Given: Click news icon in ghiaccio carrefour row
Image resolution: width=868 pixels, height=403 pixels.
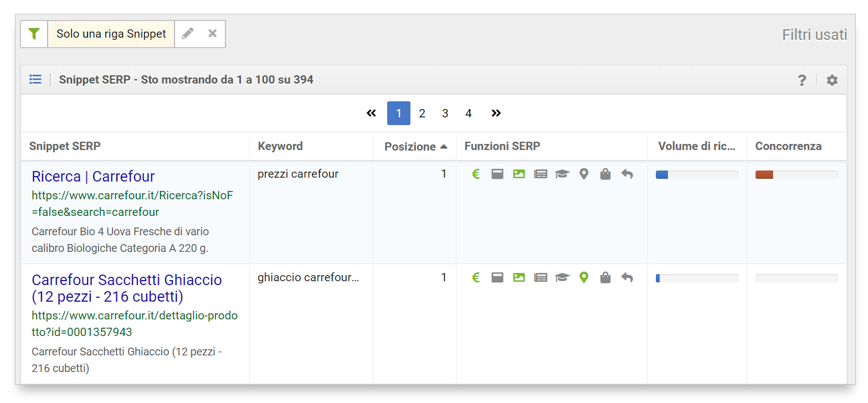Looking at the screenshot, I should pos(541,278).
